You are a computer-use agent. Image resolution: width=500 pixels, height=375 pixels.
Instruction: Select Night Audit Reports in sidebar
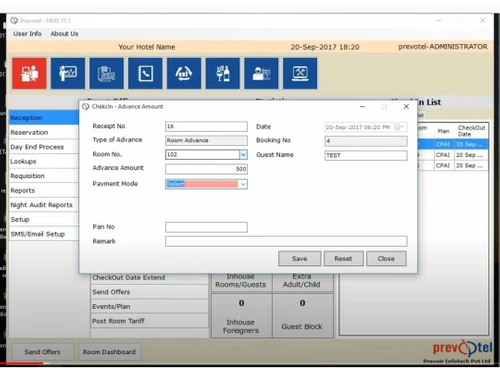pyautogui.click(x=44, y=205)
